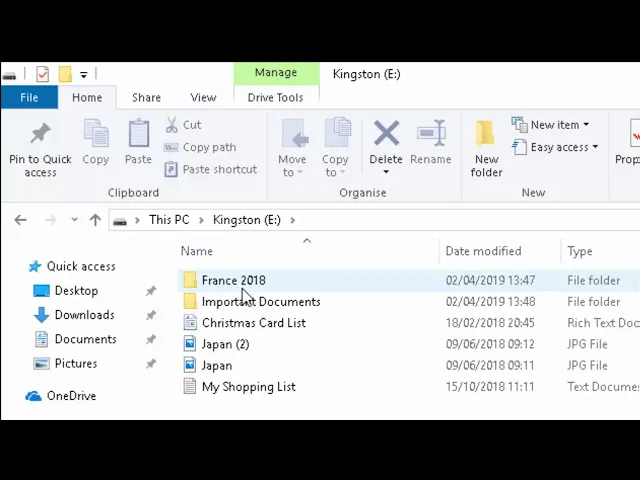Select the Japan (2) image icon

point(190,344)
